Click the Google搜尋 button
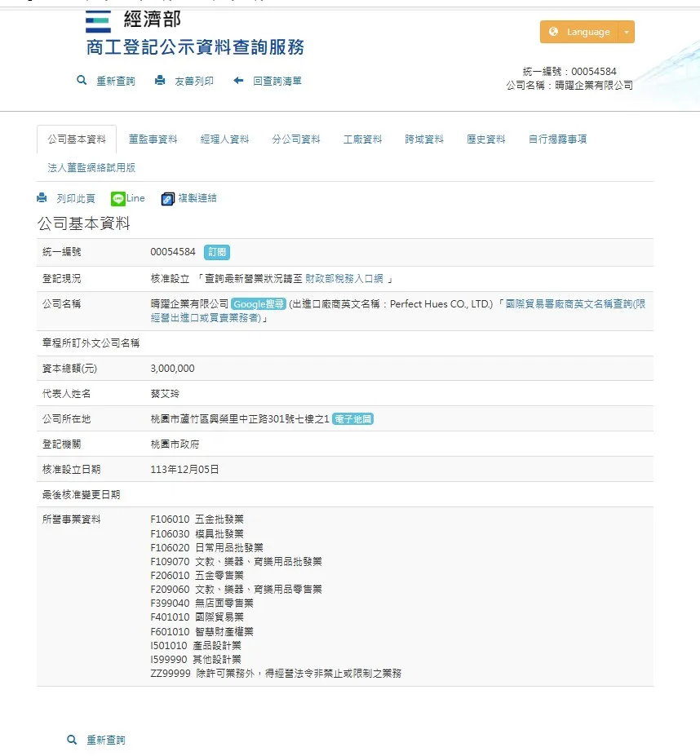Viewport: 700px width, 756px height. [259, 304]
